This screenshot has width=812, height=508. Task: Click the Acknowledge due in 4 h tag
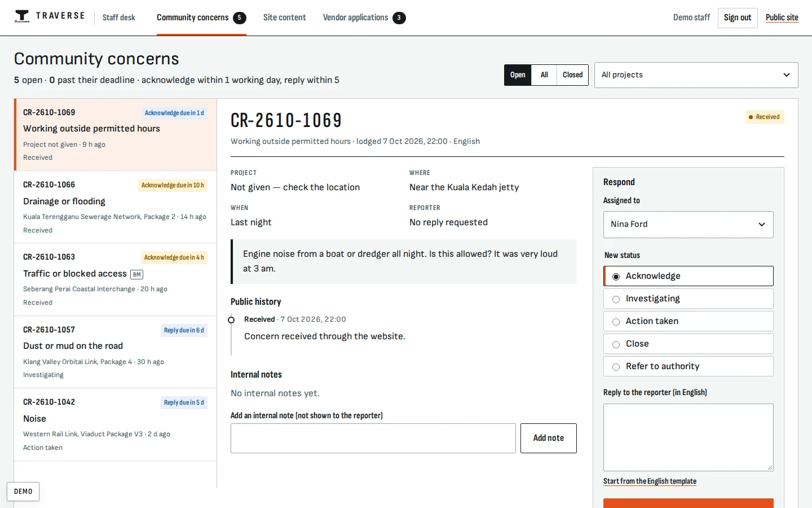[174, 257]
